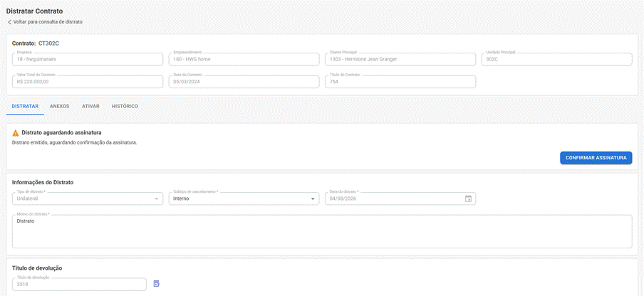Click the CONFIRMAR ASSINATURA button
This screenshot has height=296, width=644.
(x=596, y=158)
